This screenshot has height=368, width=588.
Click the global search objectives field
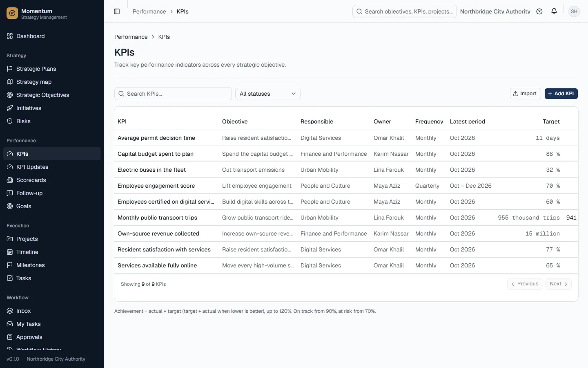405,11
